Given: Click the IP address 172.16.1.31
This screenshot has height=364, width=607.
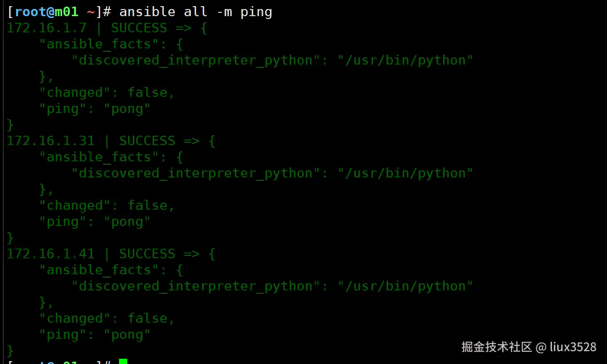Looking at the screenshot, I should pos(50,141).
